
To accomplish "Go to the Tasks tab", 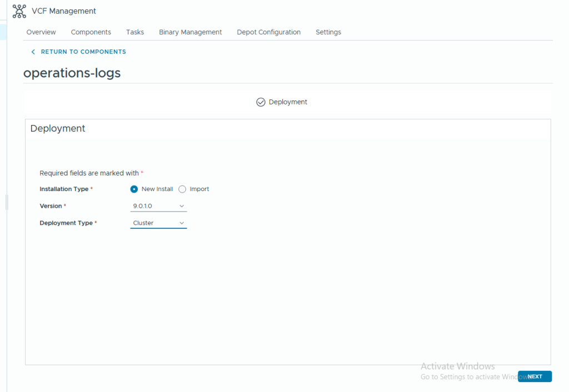I will [135, 32].
